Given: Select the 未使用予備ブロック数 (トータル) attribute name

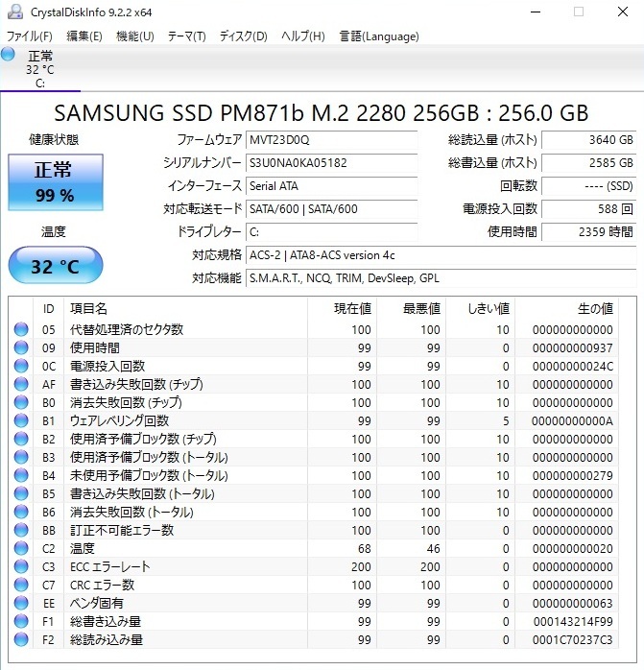Looking at the screenshot, I should 149,475.
